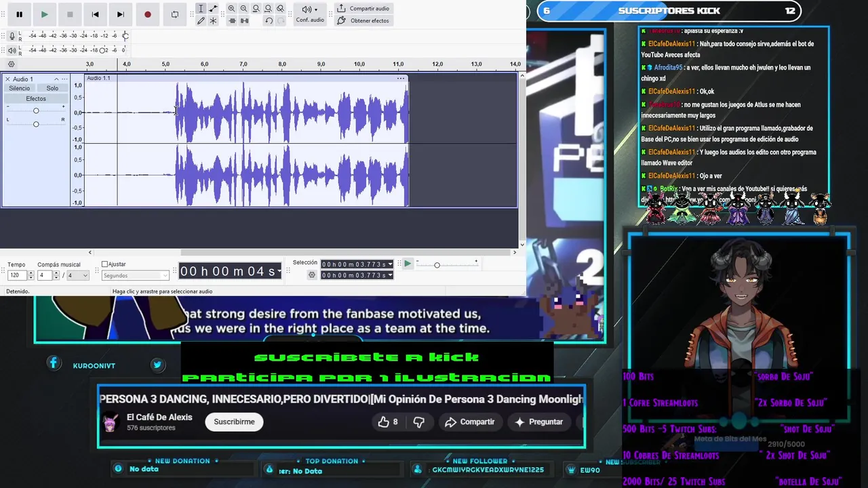Open the clip options dots on Audio 1.1
868x488 pixels.
401,79
